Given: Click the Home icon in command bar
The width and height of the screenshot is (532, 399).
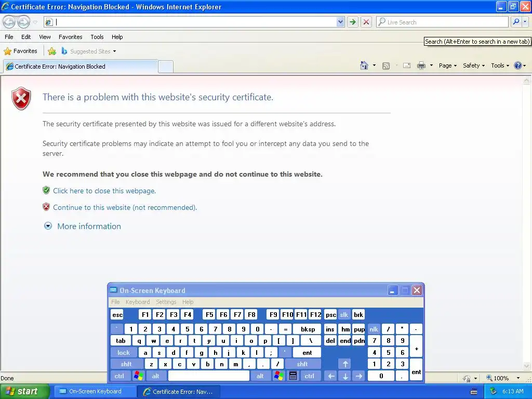Looking at the screenshot, I should click(364, 65).
